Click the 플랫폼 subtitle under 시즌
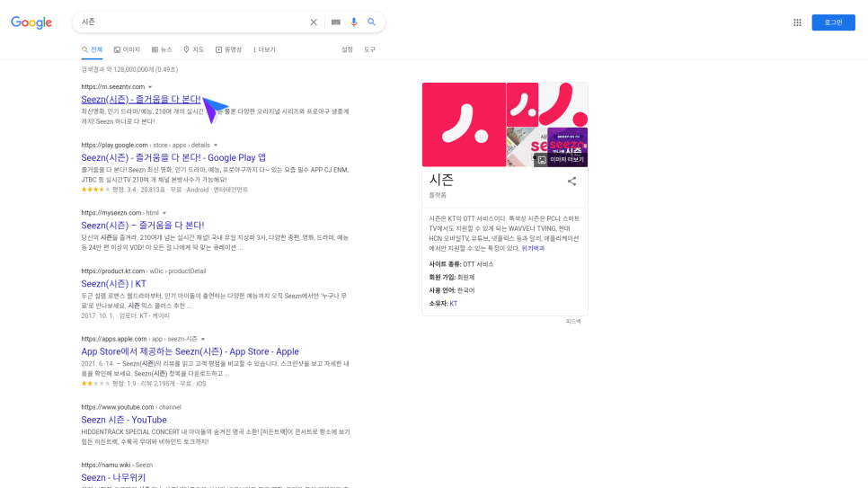This screenshot has height=488, width=868. tap(438, 196)
